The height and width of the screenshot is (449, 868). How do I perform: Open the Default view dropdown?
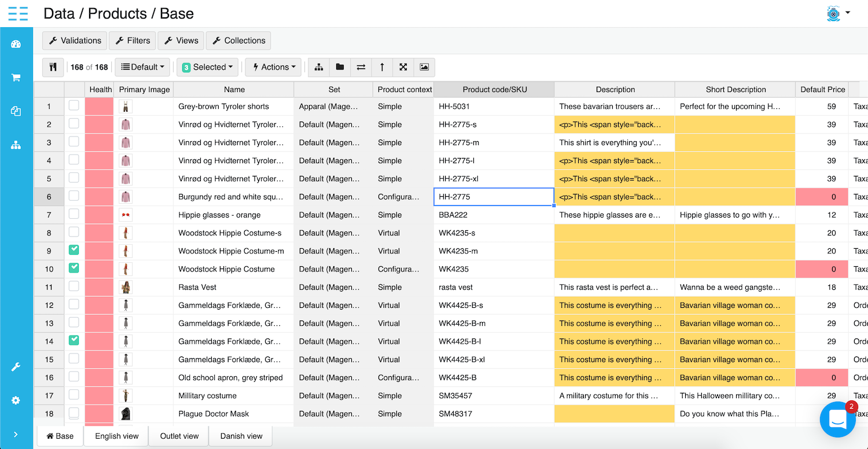(x=142, y=67)
